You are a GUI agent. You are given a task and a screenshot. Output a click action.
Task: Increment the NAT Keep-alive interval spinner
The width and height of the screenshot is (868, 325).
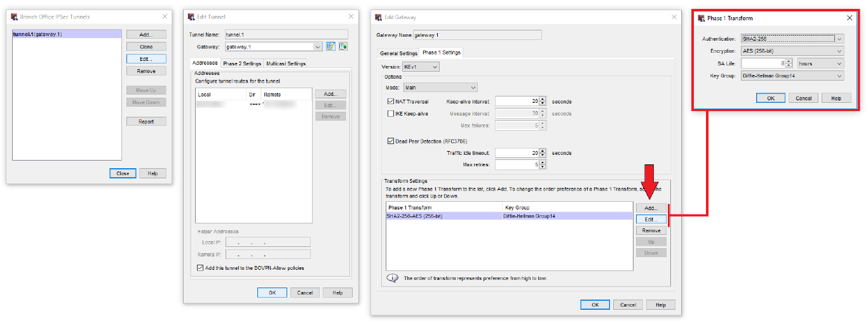pos(543,99)
